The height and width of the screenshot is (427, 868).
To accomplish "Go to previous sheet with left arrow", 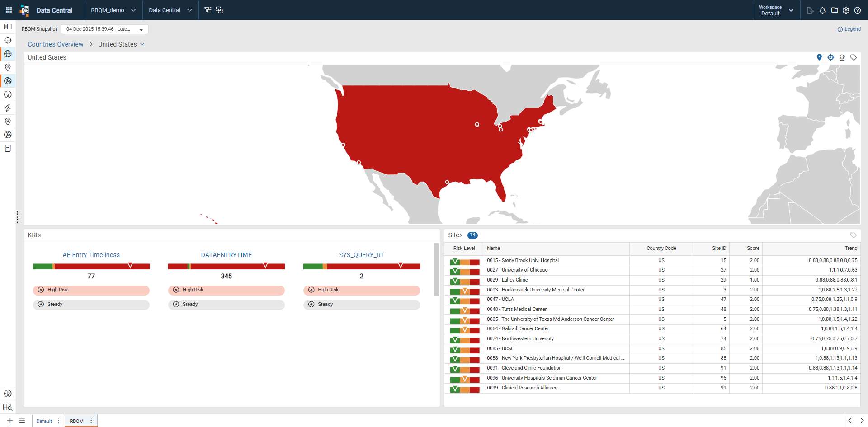I will click(x=850, y=421).
